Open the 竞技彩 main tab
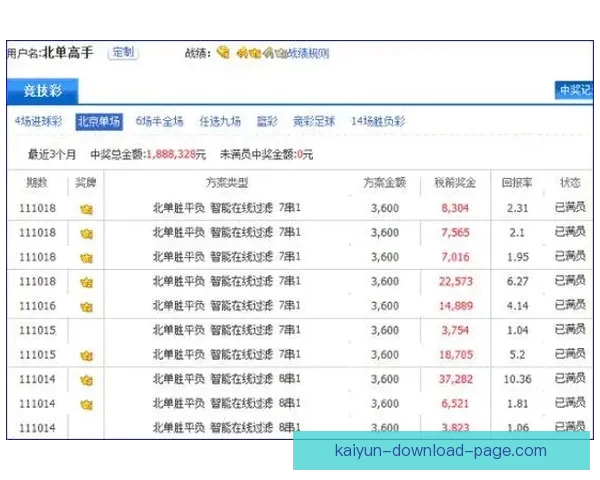 tap(42, 91)
